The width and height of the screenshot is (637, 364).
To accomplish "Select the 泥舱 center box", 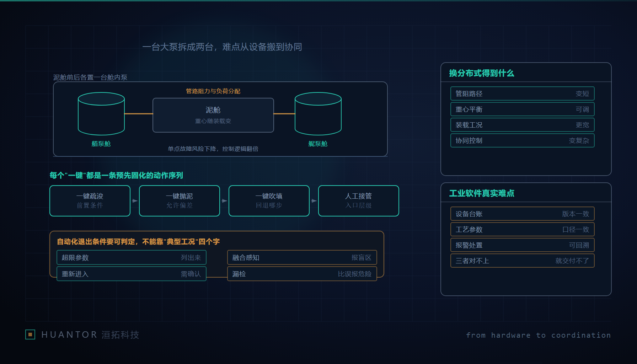I will pos(213,115).
